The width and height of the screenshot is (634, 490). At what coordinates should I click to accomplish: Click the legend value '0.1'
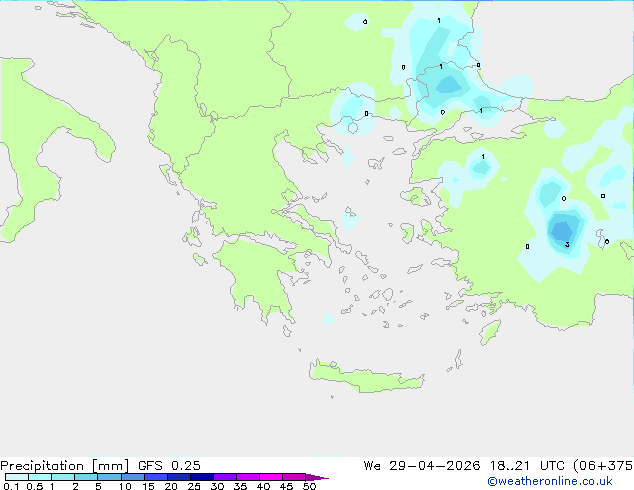pos(11,486)
